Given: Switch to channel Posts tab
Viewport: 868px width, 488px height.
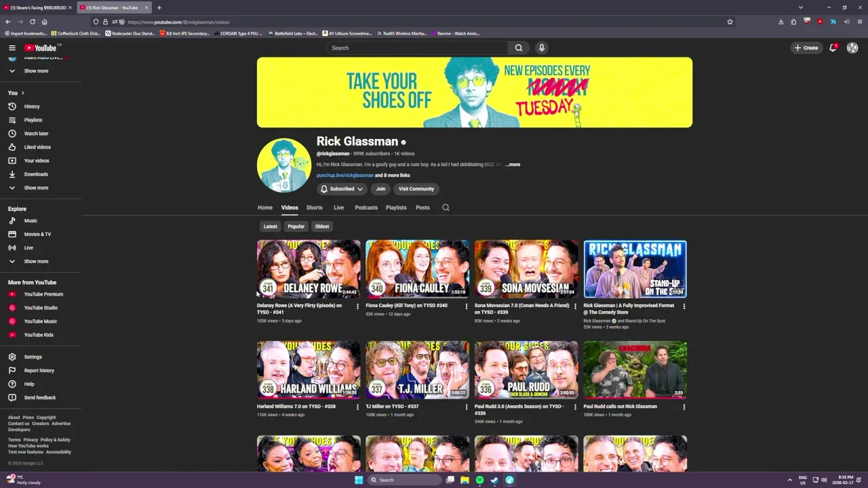Looking at the screenshot, I should click(x=422, y=207).
